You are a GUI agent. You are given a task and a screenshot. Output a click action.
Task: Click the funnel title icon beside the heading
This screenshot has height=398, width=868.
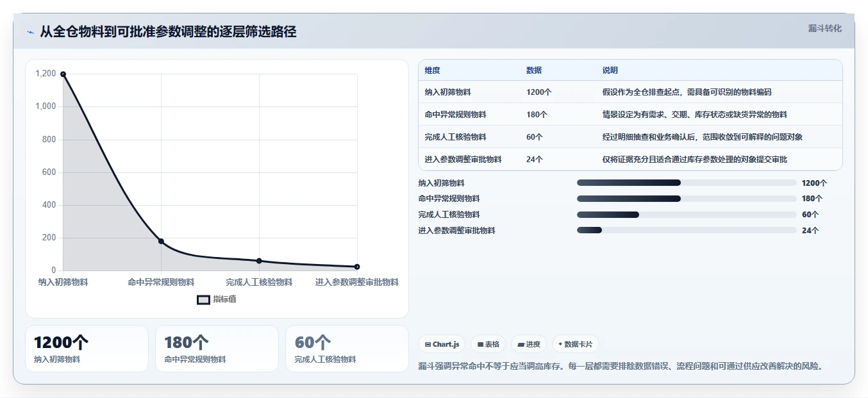31,33
